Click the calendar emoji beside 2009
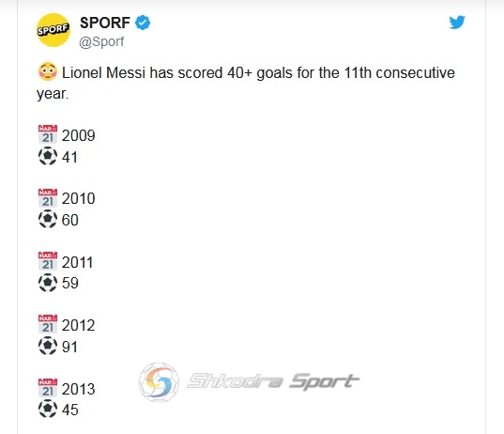Screen dimensions: 504x434 [48, 134]
